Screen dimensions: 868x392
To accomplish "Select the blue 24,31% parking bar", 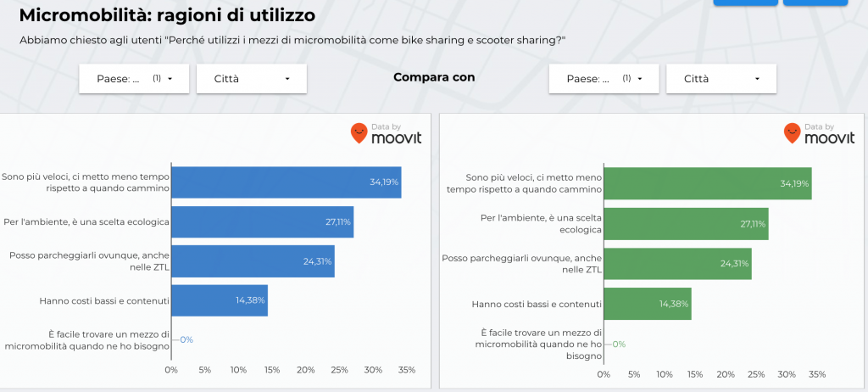I will click(x=253, y=261).
